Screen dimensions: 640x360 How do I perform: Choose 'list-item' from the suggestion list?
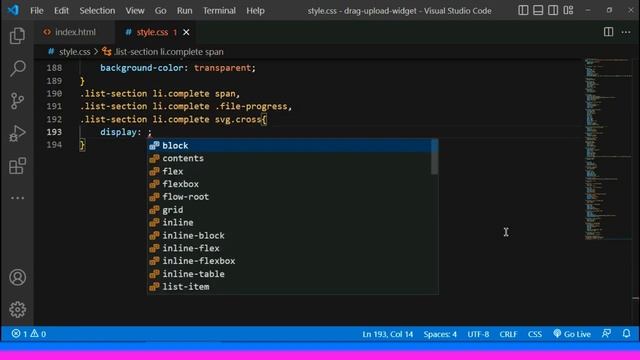[x=289, y=287]
